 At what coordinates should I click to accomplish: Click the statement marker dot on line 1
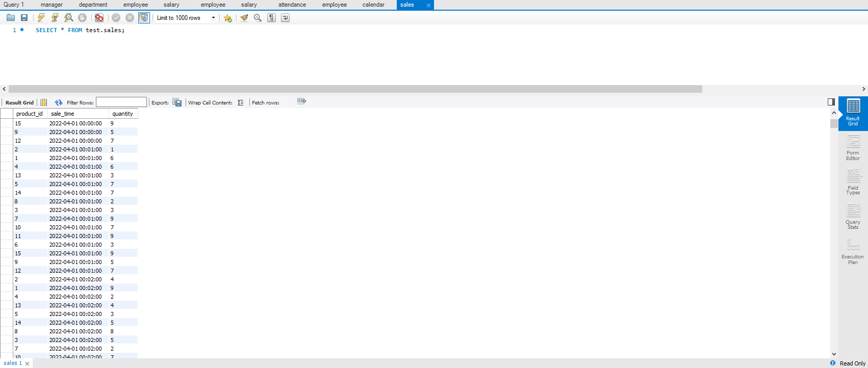coord(22,30)
